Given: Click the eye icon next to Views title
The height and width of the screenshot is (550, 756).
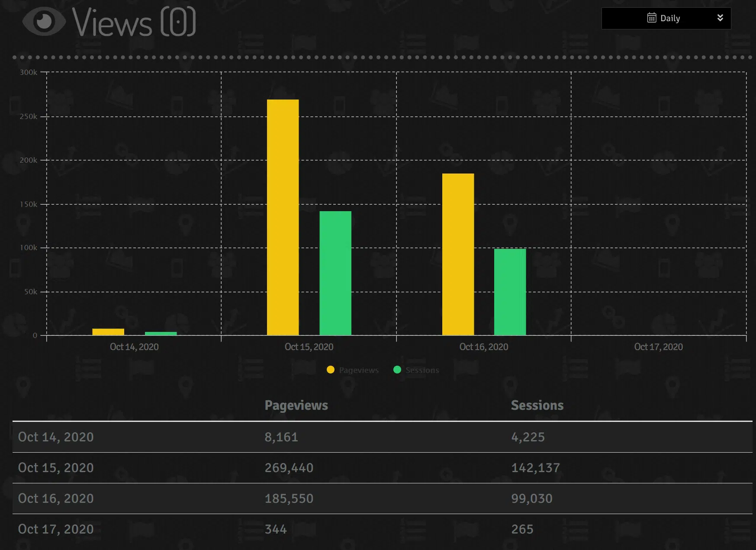Looking at the screenshot, I should point(44,21).
